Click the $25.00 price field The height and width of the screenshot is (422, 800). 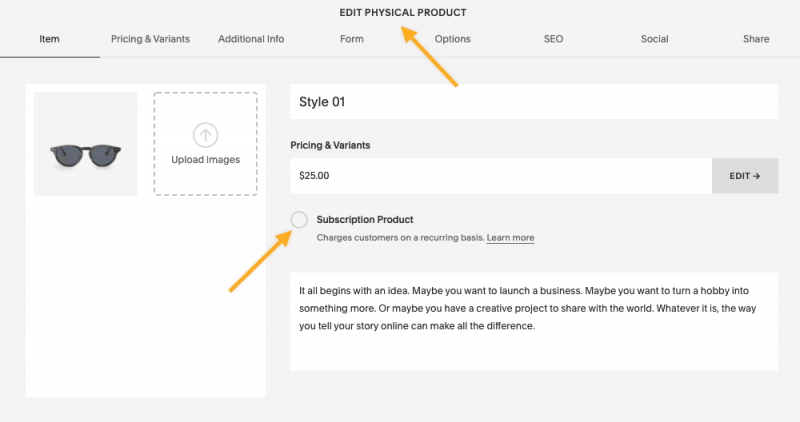[501, 176]
